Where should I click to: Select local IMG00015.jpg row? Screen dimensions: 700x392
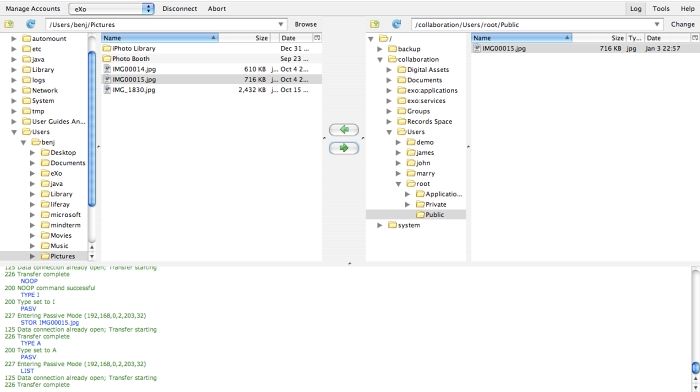coord(211,79)
